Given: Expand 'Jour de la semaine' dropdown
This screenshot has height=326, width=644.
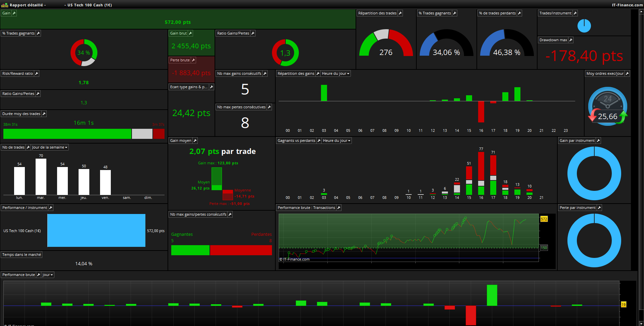Looking at the screenshot, I should tap(50, 147).
